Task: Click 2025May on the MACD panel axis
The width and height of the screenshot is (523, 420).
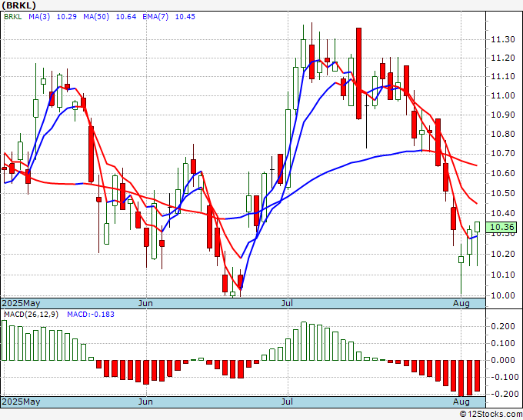Action: click(21, 402)
